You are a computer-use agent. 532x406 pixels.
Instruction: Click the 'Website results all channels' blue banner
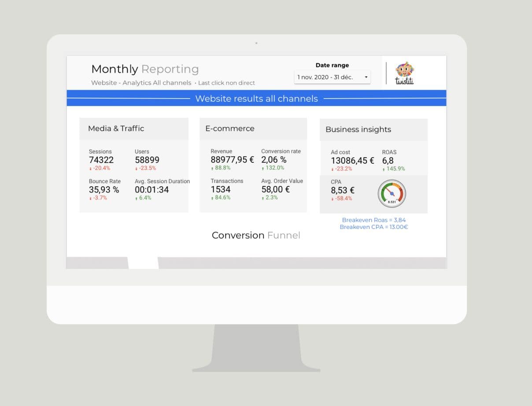(x=256, y=99)
